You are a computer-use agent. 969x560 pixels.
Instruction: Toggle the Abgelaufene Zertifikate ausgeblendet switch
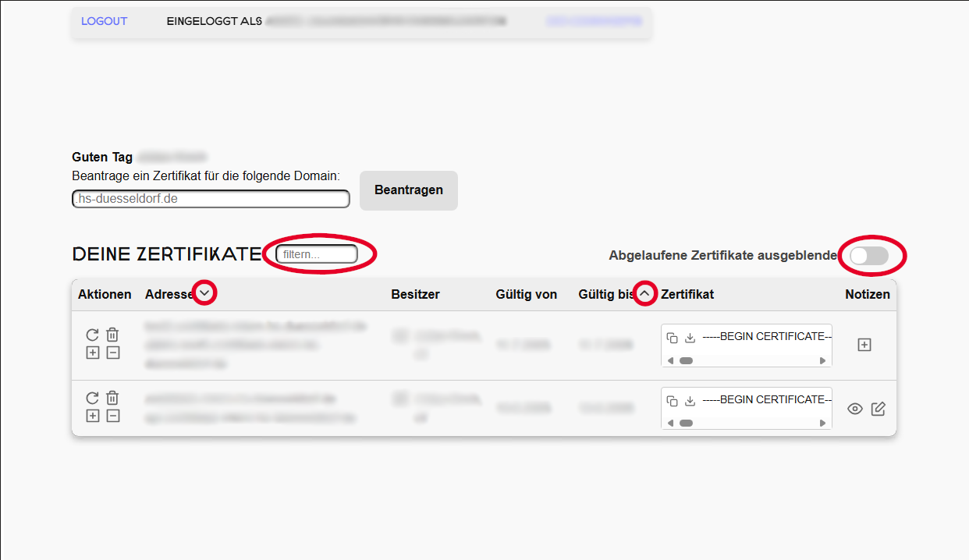868,256
